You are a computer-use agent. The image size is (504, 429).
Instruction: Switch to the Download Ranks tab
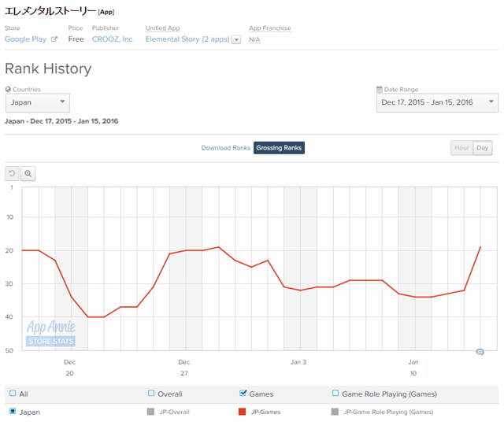225,148
